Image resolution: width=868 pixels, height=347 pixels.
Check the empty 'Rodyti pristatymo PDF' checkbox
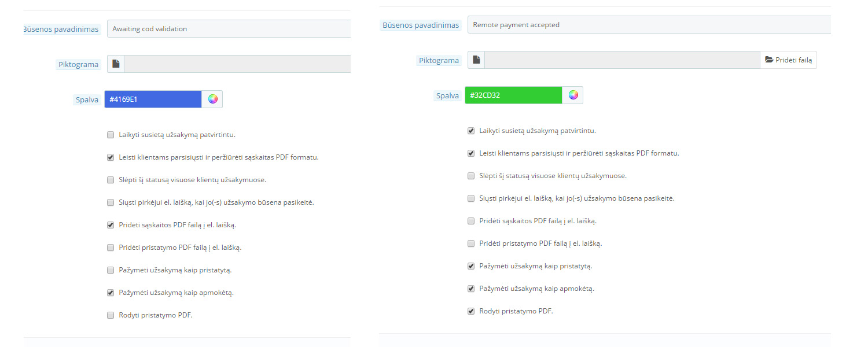pyautogui.click(x=111, y=315)
